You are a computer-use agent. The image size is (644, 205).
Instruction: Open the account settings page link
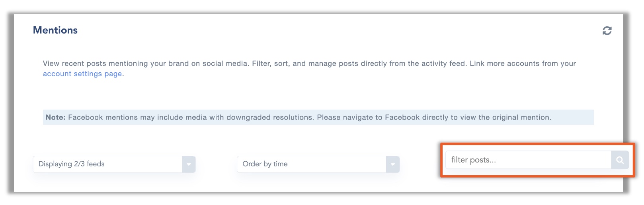click(82, 74)
